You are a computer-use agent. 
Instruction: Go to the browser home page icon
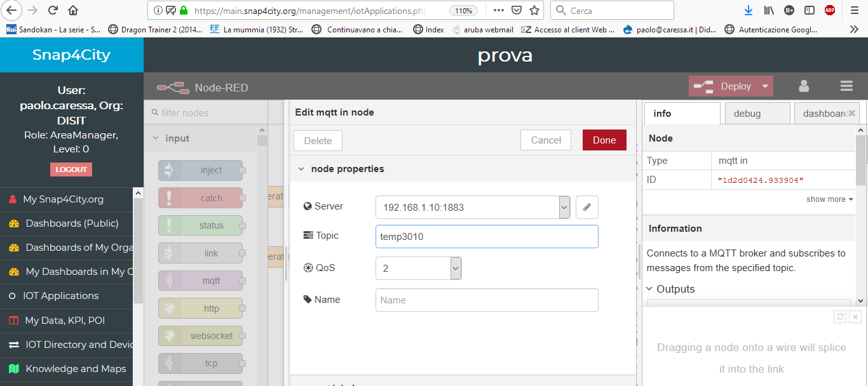(x=73, y=10)
